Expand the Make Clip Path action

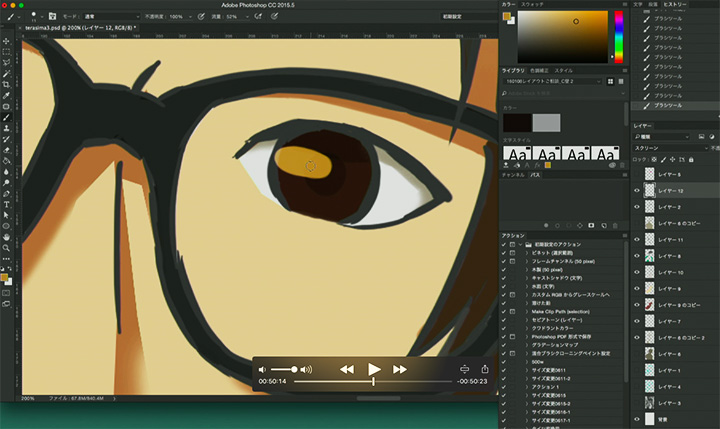pyautogui.click(x=527, y=311)
